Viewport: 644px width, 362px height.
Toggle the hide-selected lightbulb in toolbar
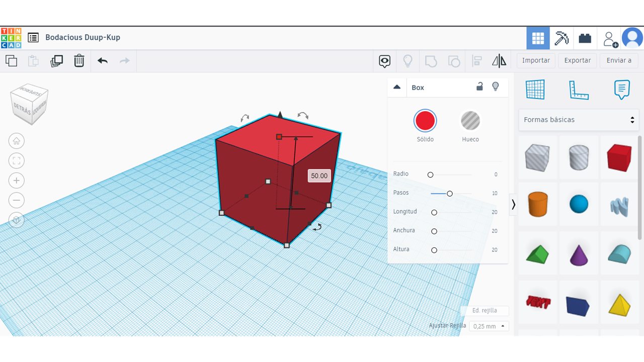click(x=408, y=61)
